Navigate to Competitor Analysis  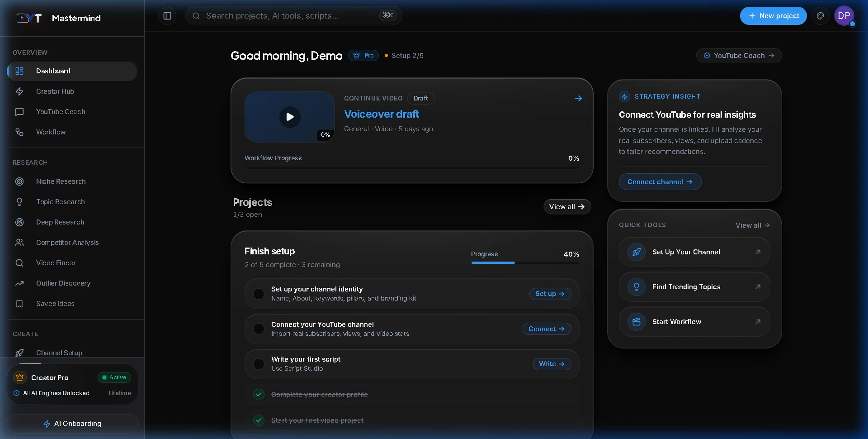(x=72, y=243)
